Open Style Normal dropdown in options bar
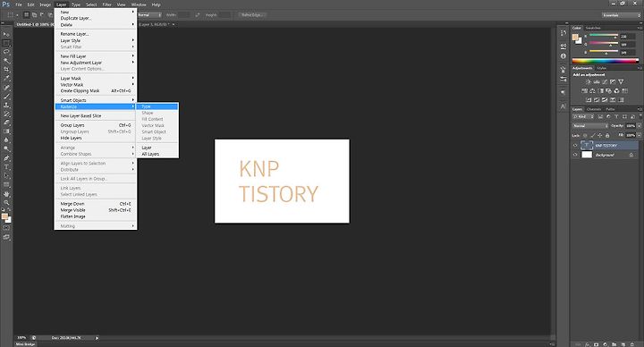Image resolution: width=644 pixels, height=347 pixels. tap(149, 15)
